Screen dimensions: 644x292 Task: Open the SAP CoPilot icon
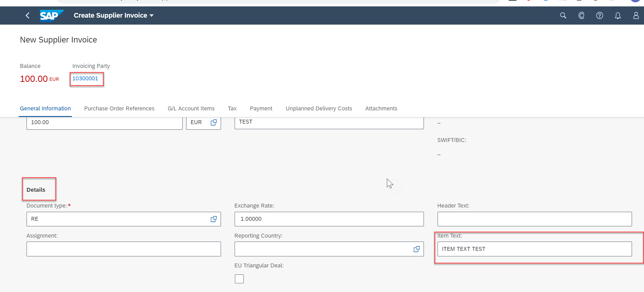(x=581, y=16)
